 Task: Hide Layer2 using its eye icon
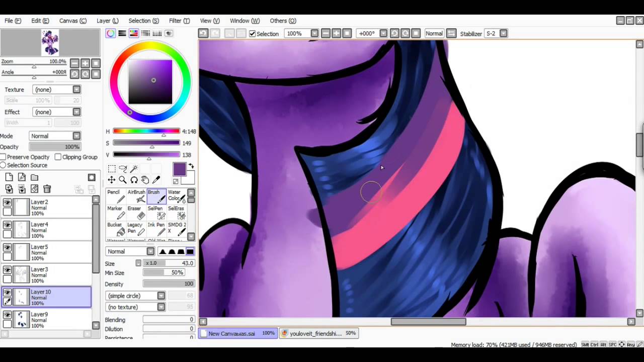point(7,202)
